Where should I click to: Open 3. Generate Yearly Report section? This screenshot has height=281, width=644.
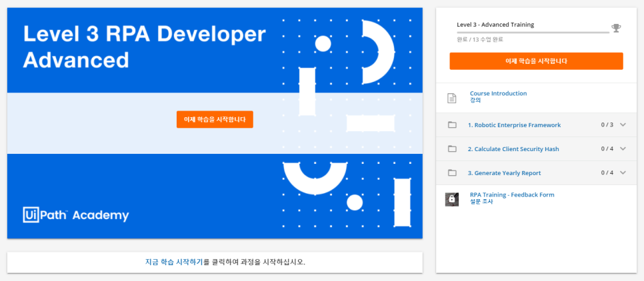tap(505, 173)
